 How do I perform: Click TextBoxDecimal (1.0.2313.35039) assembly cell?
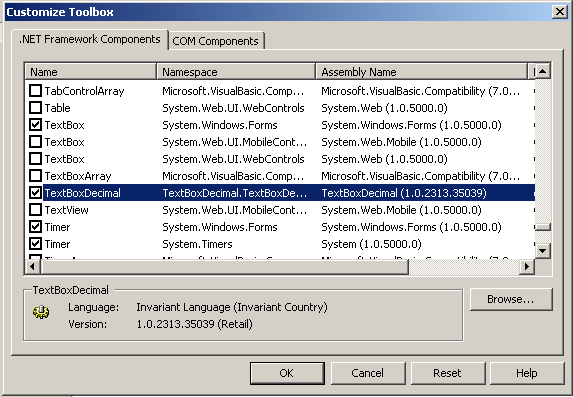[404, 193]
